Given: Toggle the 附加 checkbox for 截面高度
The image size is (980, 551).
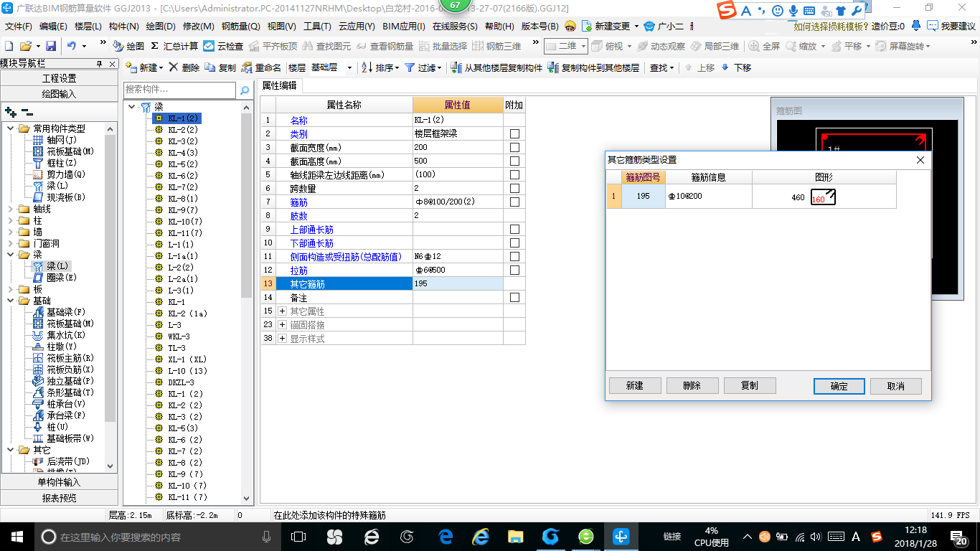Looking at the screenshot, I should pos(514,161).
